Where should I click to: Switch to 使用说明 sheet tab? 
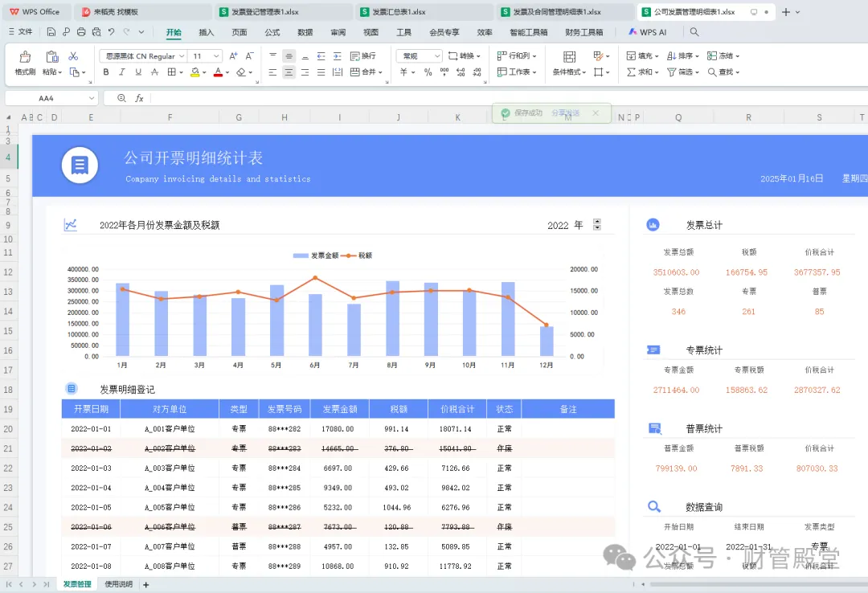118,584
